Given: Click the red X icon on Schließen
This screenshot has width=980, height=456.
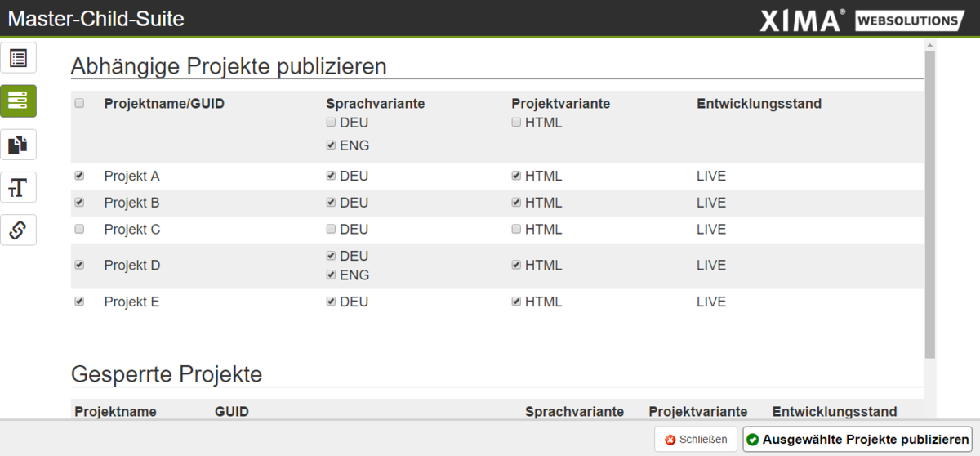Looking at the screenshot, I should 670,440.
